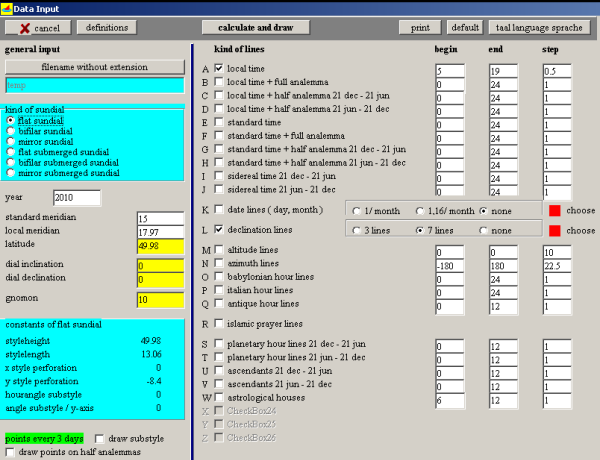The image size is (600, 460).
Task: Toggle local time checkbox
Action: (218, 68)
